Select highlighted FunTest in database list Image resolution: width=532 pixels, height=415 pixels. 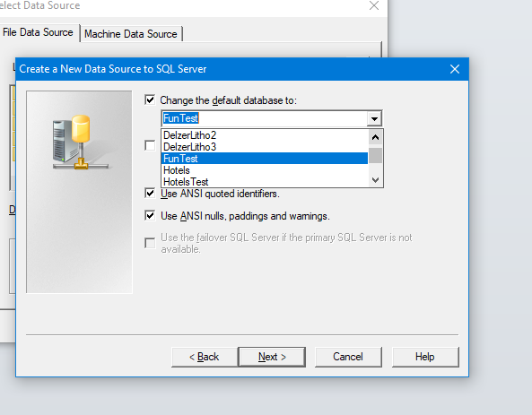[x=265, y=159]
